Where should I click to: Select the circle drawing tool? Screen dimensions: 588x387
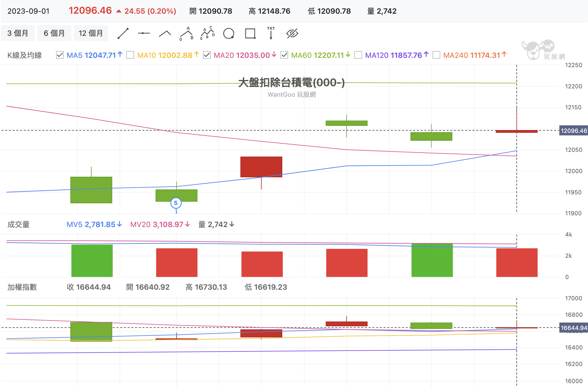[229, 34]
